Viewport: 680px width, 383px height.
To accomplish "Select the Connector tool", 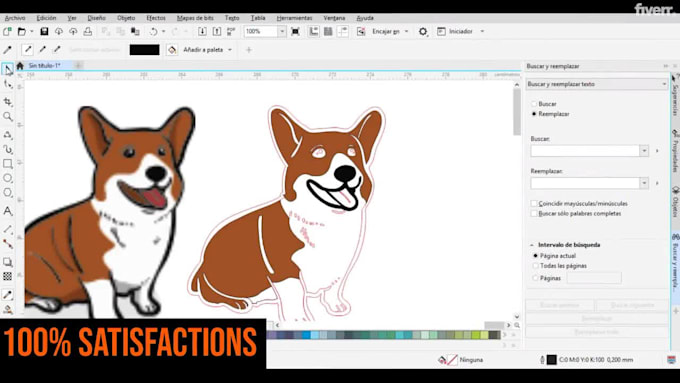I will (7, 244).
